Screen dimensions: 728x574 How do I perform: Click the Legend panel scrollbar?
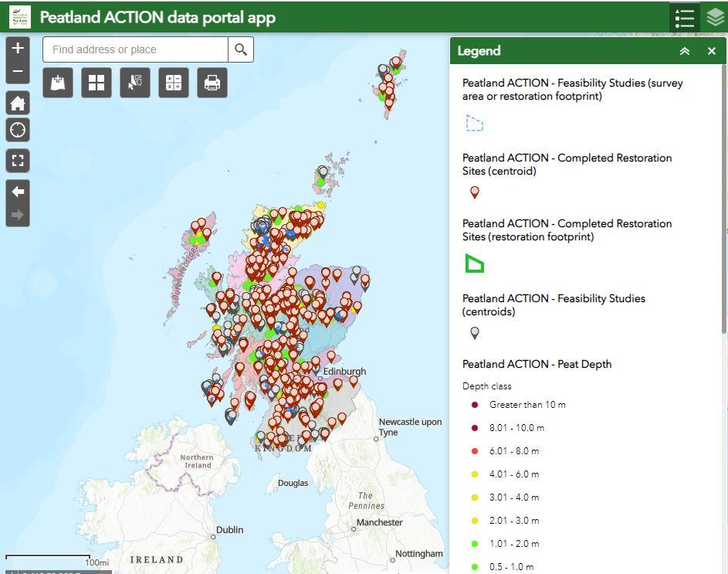tap(724, 200)
